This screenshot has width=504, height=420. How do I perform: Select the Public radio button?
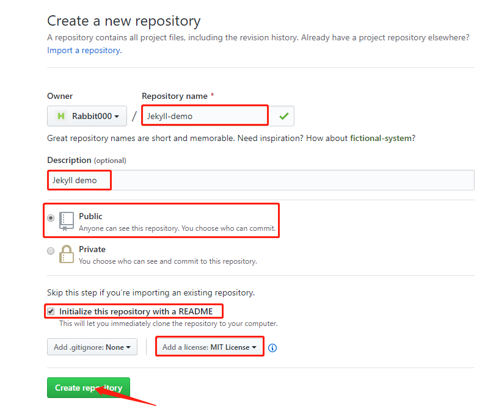51,218
